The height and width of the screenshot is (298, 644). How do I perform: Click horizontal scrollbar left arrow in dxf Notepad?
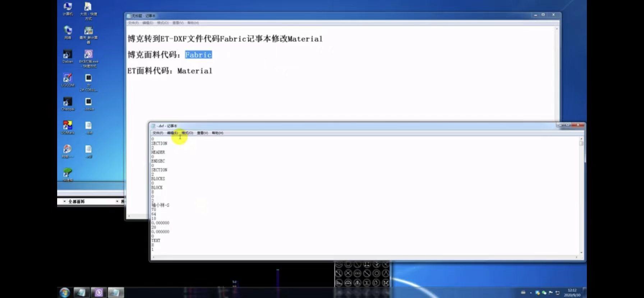point(153,257)
